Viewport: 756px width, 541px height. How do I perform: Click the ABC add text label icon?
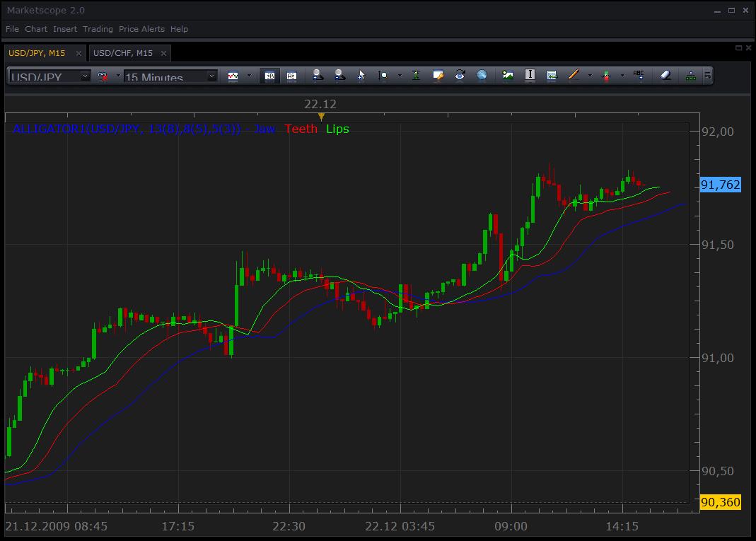[x=639, y=75]
